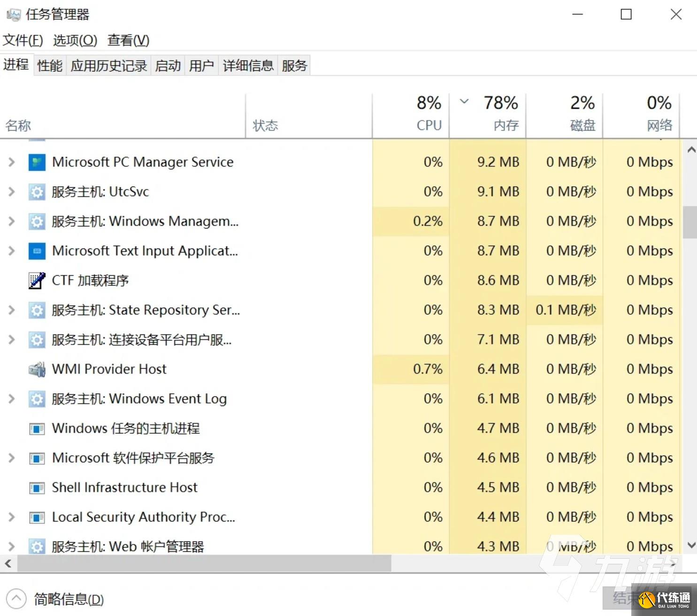Select the Shell Infrastructure Host process name
The image size is (697, 616).
125,488
